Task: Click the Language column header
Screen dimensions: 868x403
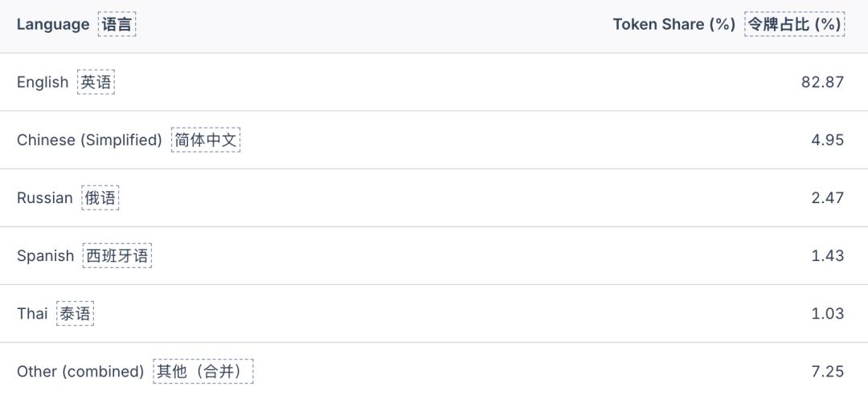Action: pos(53,24)
